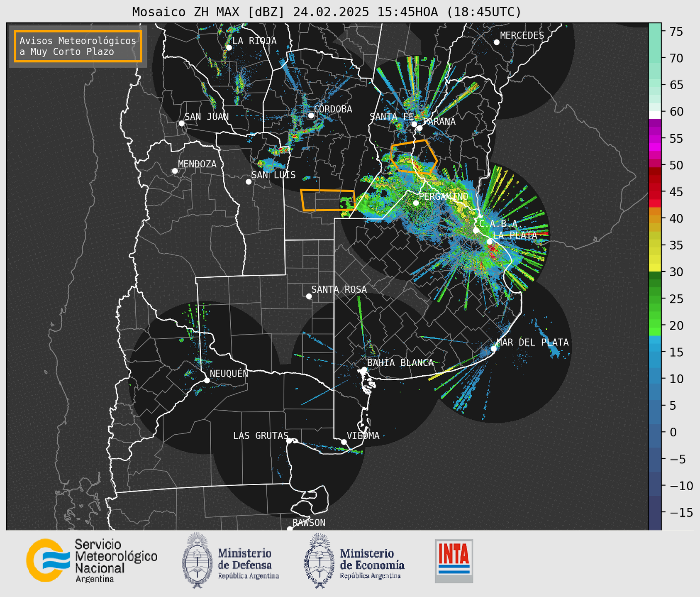Viewport: 700px width, 597px height.
Task: Click the orange warning rectangle east of San Luis
Action: 328,200
